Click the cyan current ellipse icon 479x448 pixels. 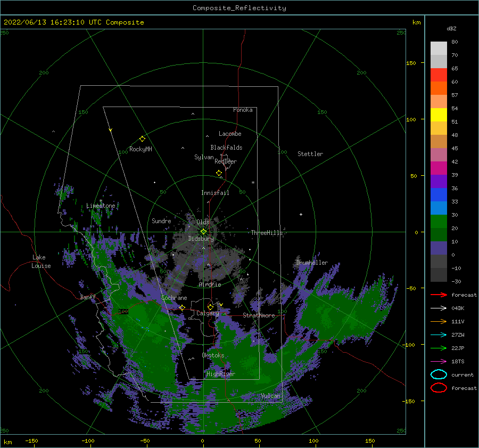click(439, 374)
